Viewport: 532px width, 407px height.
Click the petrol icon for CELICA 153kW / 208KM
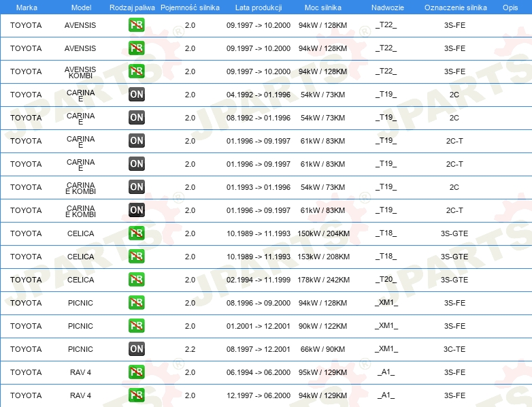pos(136,257)
